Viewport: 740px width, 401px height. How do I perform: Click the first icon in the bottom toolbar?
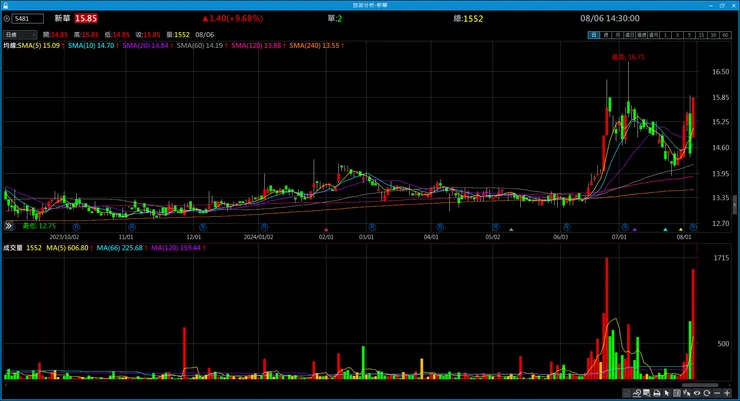point(627,393)
